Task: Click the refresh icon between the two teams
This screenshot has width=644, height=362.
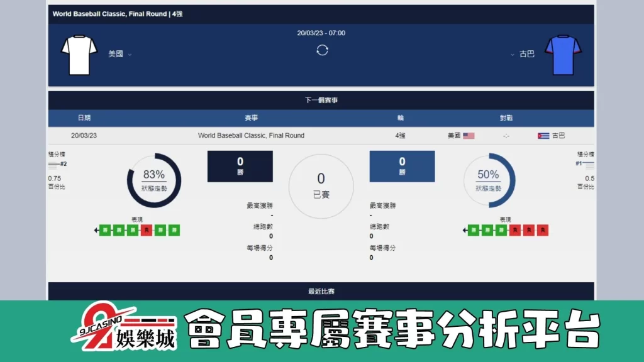Action: coord(322,50)
